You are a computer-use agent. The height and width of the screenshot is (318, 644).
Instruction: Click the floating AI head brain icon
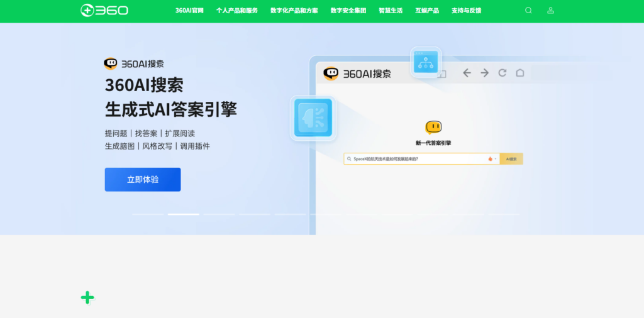[x=313, y=118]
